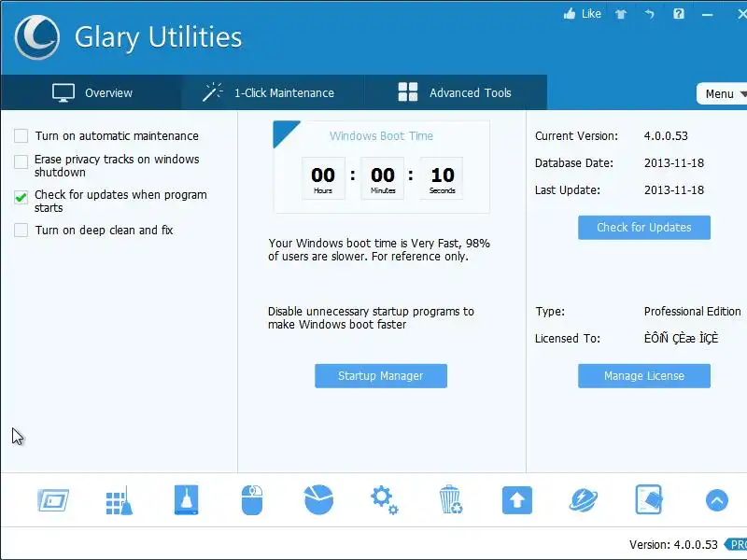Screen dimensions: 747x560
Task: Click the Seconds value 10 in boot time
Action: (x=443, y=175)
